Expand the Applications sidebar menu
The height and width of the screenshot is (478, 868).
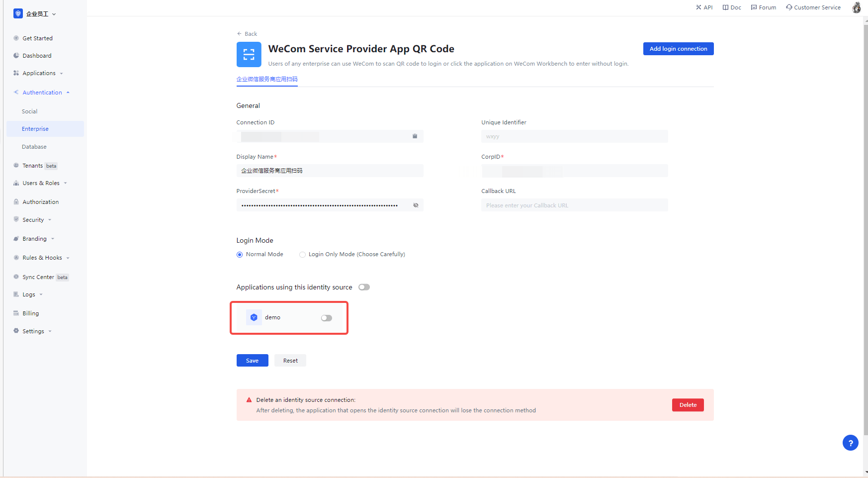(39, 73)
